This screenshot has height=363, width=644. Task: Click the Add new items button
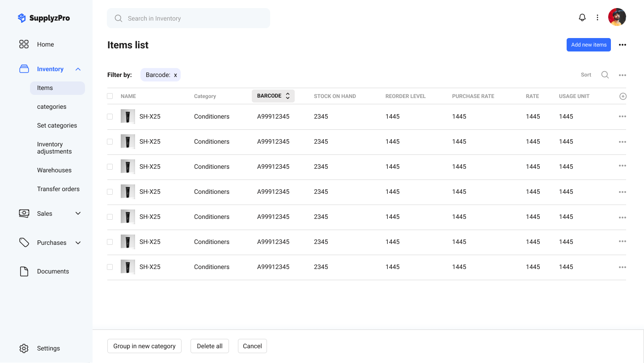pos(589,45)
